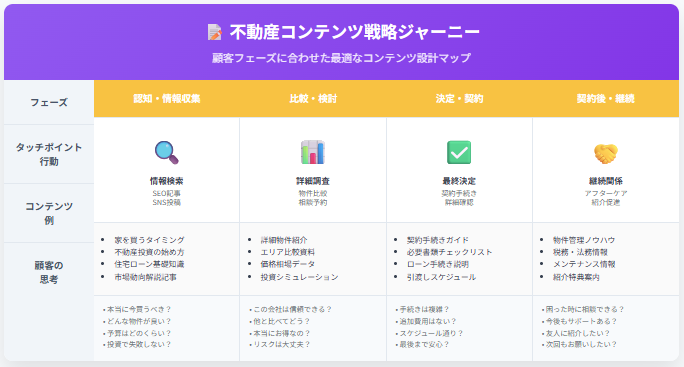Click the フェーズ row label
Image resolution: width=684 pixels, height=367 pixels.
tap(49, 103)
